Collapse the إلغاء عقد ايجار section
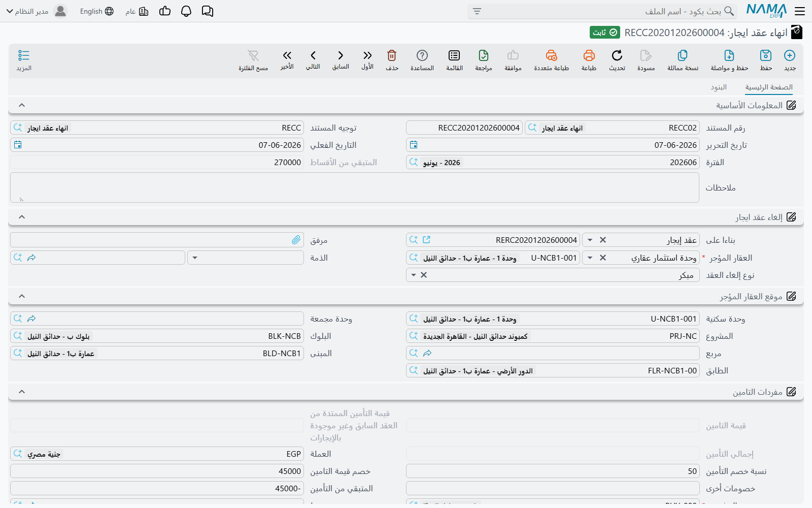 tap(22, 217)
